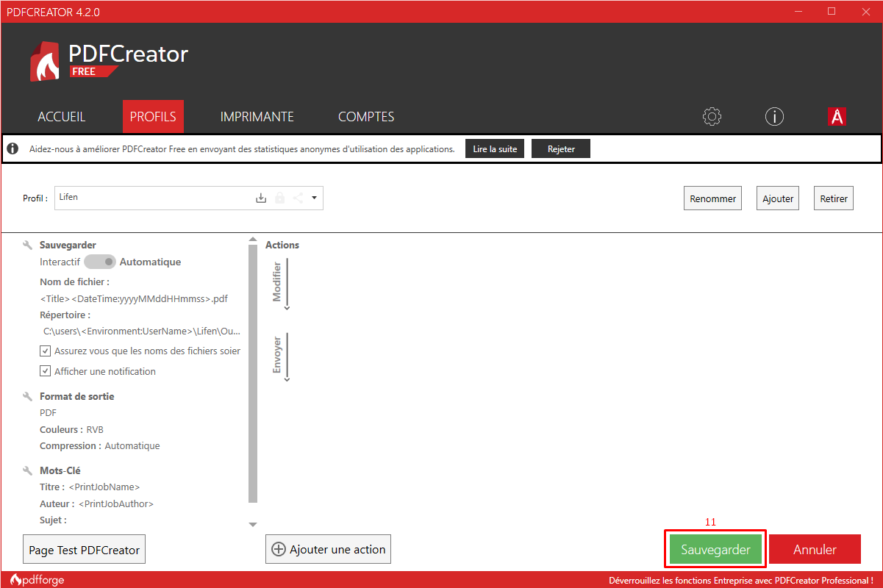Click the PDFCreator Professional unlock link
The image size is (883, 588).
[x=741, y=580]
